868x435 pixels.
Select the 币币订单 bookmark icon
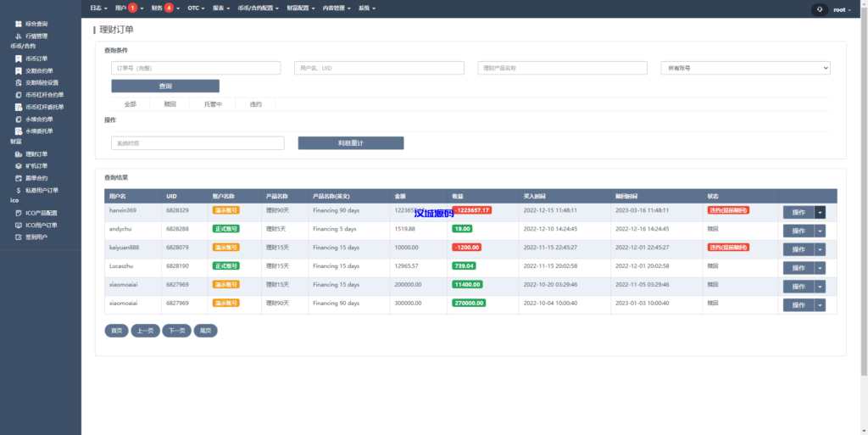pyautogui.click(x=19, y=59)
